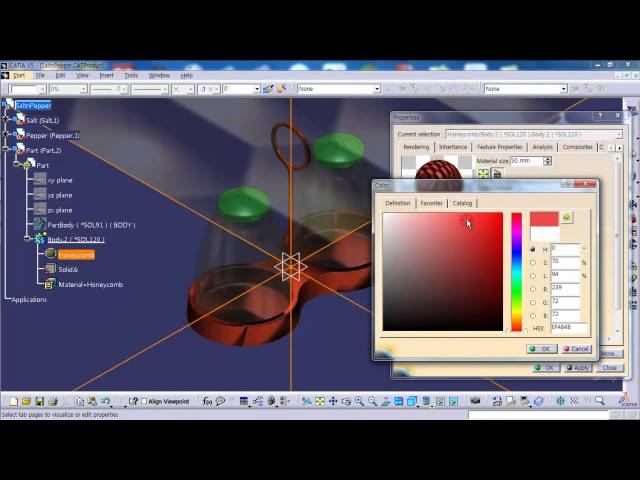Toggle the Align Viewpoint checkbox
The image size is (640, 480).
144,402
